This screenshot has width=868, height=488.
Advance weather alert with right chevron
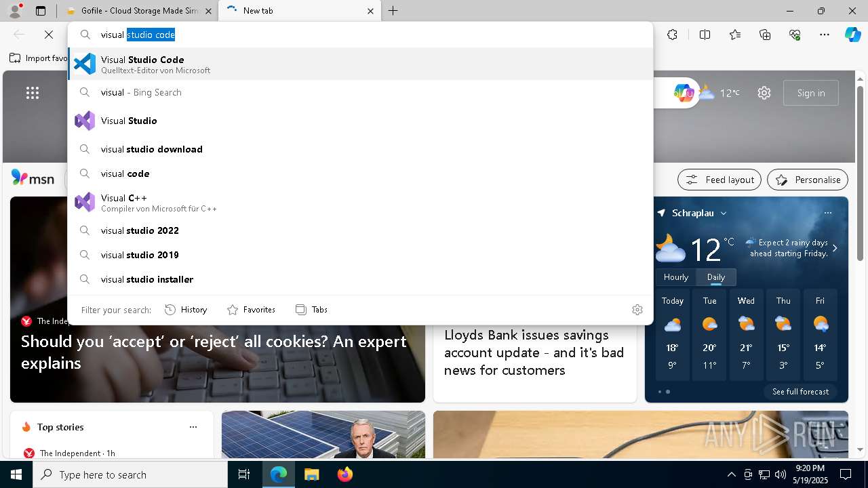(835, 248)
